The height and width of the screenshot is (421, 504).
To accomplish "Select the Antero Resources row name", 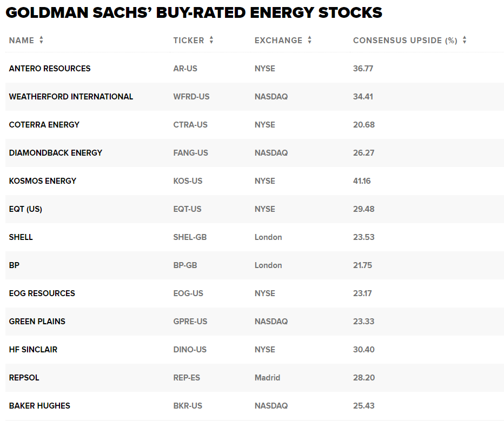I will (50, 69).
